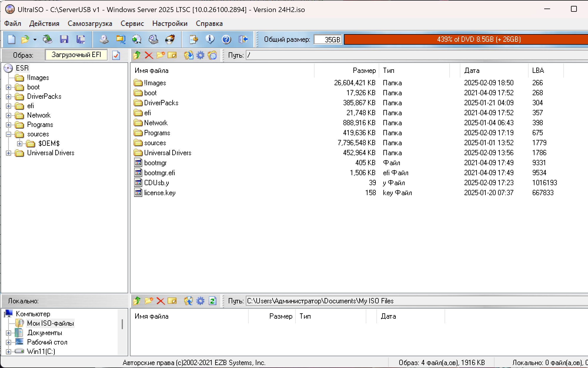The width and height of the screenshot is (588, 368).
Task: Open the dropdown arrow next to Open icon
Action: (35, 40)
